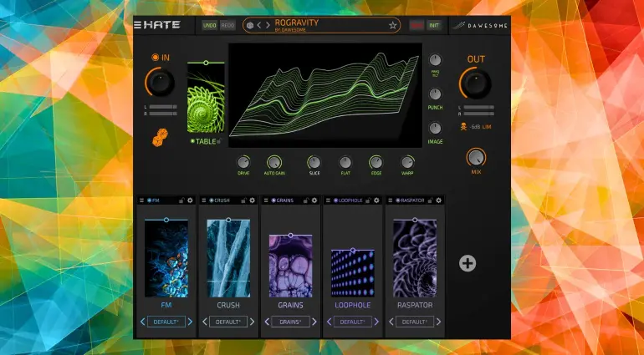Click the MIX knob
Image resolution: width=644 pixels, height=355 pixels.
tap(476, 156)
